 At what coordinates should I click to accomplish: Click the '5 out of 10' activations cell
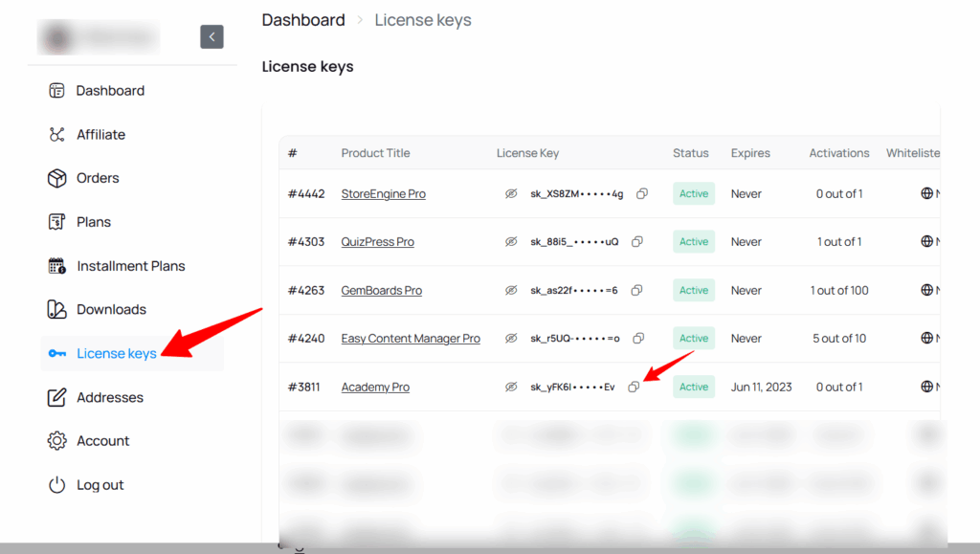click(x=839, y=339)
